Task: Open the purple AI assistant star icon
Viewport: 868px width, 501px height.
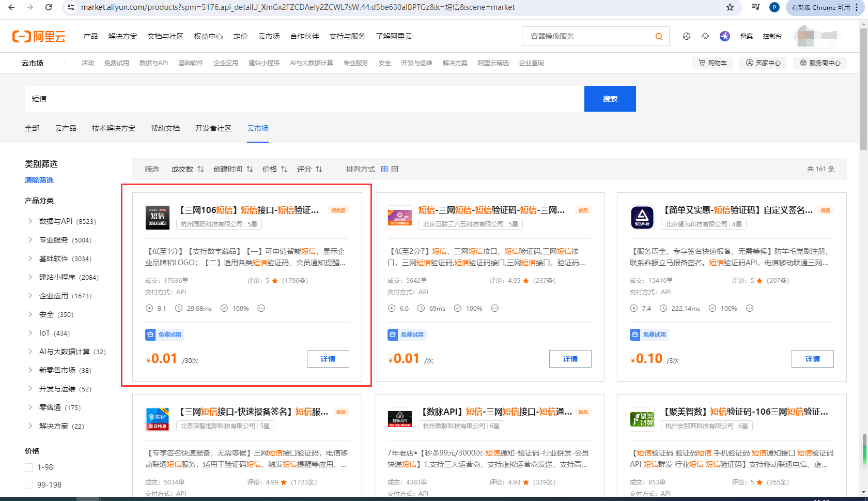Action: [x=725, y=36]
